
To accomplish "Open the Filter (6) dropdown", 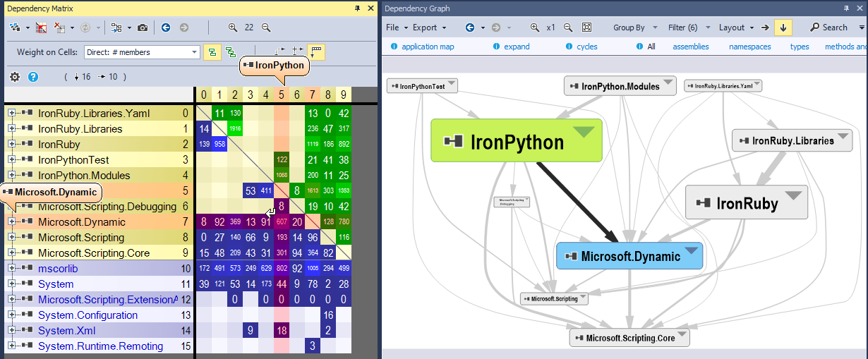I will tap(682, 28).
